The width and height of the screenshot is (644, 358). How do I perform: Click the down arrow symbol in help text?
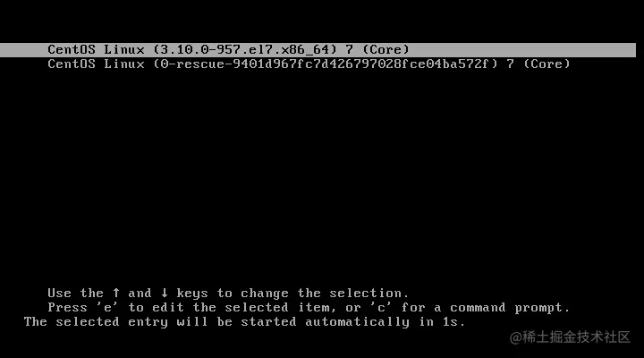point(165,293)
